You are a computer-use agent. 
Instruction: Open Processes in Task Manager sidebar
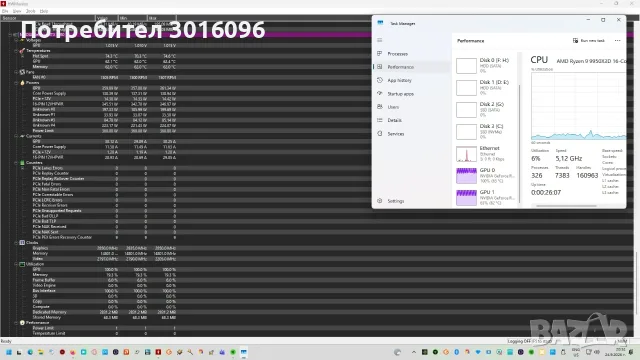click(412, 54)
